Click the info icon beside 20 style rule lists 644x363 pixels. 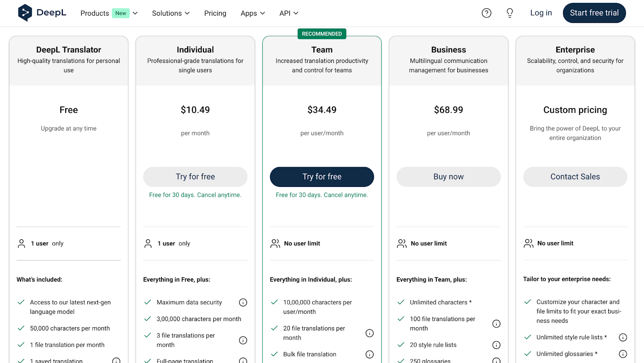(496, 344)
